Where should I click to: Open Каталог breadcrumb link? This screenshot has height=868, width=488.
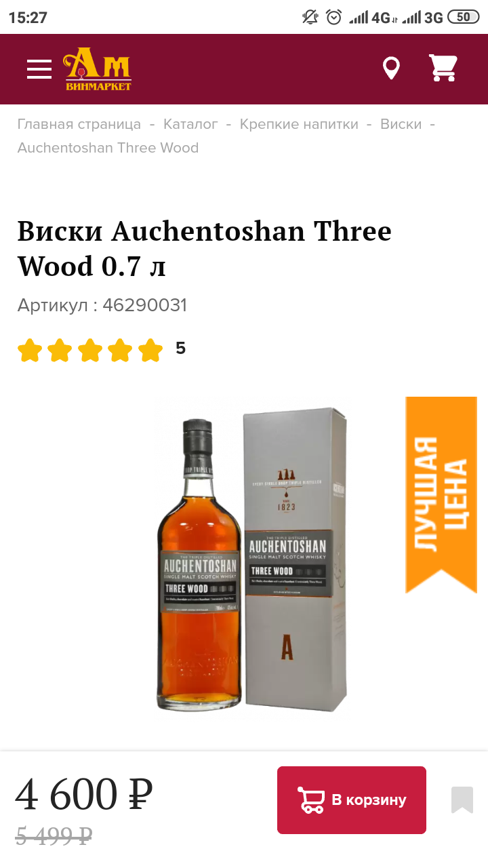pos(190,124)
